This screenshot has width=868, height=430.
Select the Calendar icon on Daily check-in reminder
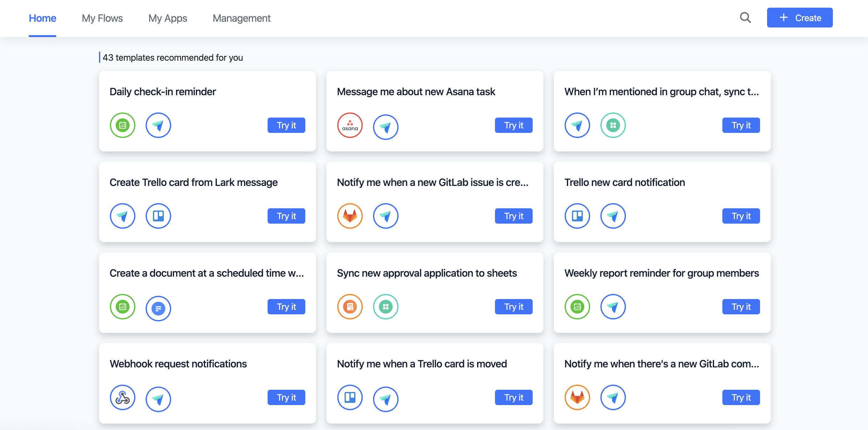[x=122, y=125]
